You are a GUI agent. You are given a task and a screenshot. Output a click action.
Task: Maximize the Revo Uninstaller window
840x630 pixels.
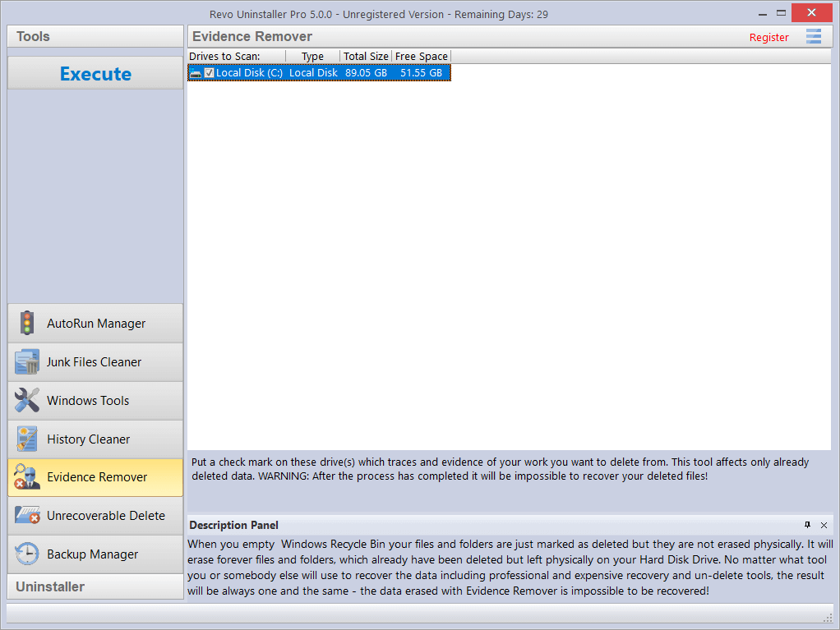point(781,13)
